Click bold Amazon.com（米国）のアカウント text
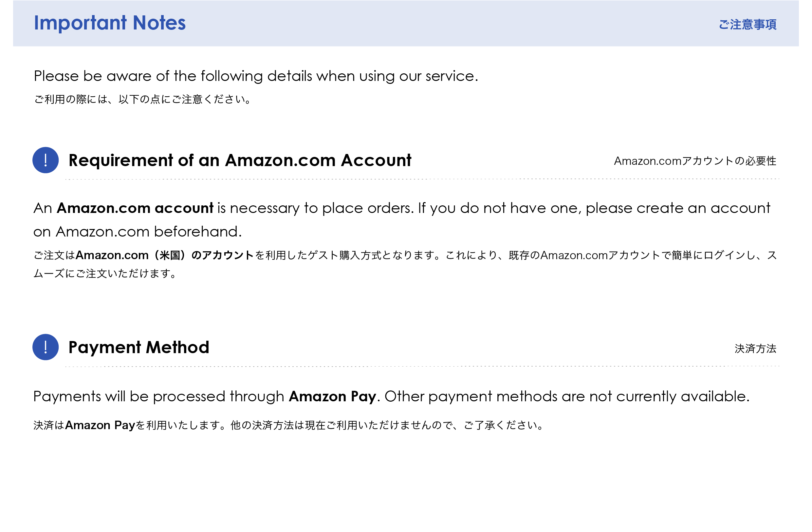 click(164, 255)
